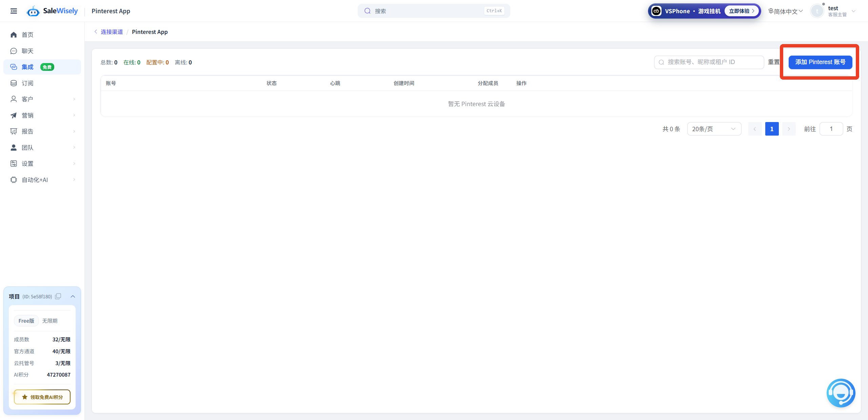Follow the 连接渠道 breadcrumb link
The image size is (868, 420).
pos(112,32)
